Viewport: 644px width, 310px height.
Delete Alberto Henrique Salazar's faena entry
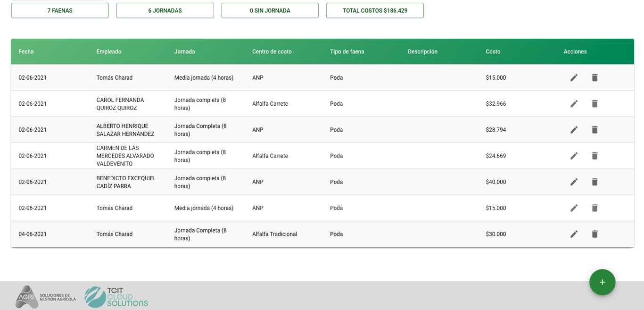tap(594, 130)
